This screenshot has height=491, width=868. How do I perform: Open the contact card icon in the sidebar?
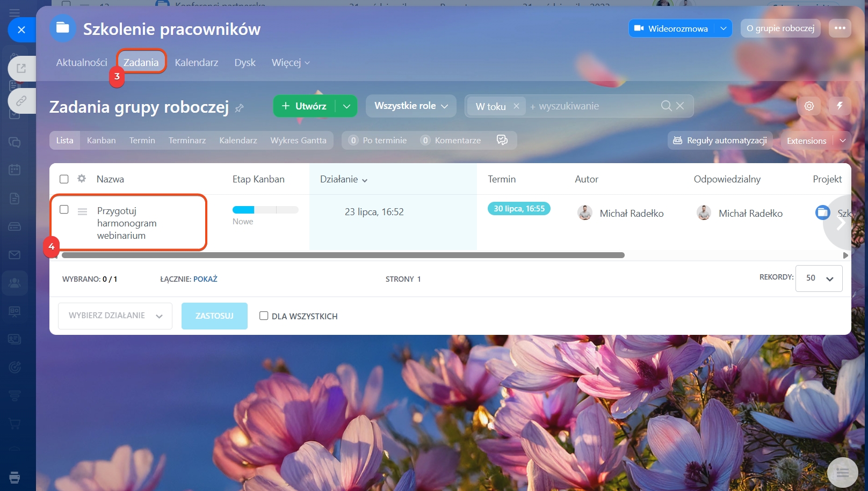click(15, 339)
